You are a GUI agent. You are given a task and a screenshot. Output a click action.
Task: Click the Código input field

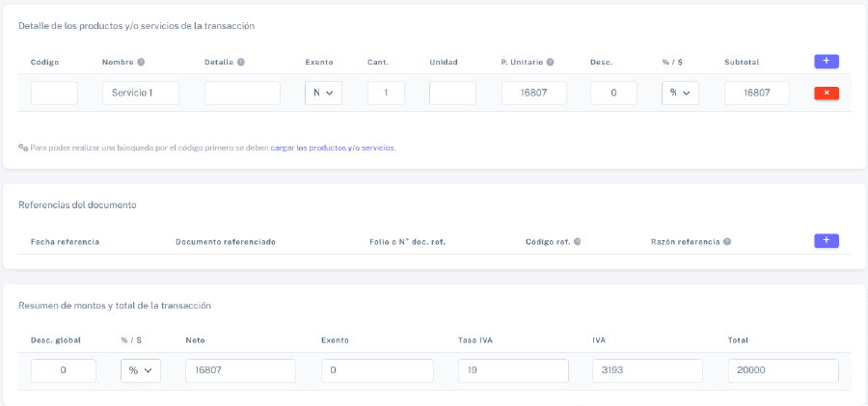tap(54, 94)
